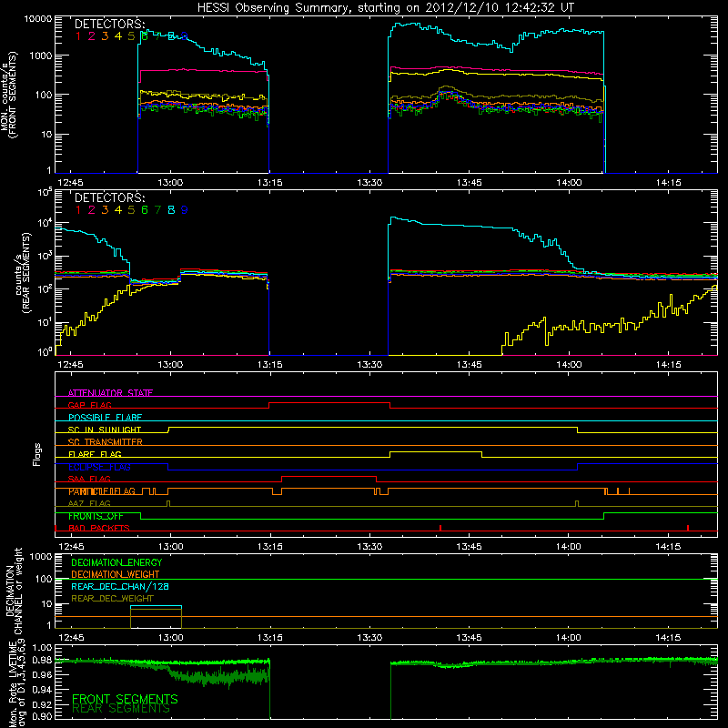
Task: Select the FLARE_FLAG label
Action: pos(95,454)
